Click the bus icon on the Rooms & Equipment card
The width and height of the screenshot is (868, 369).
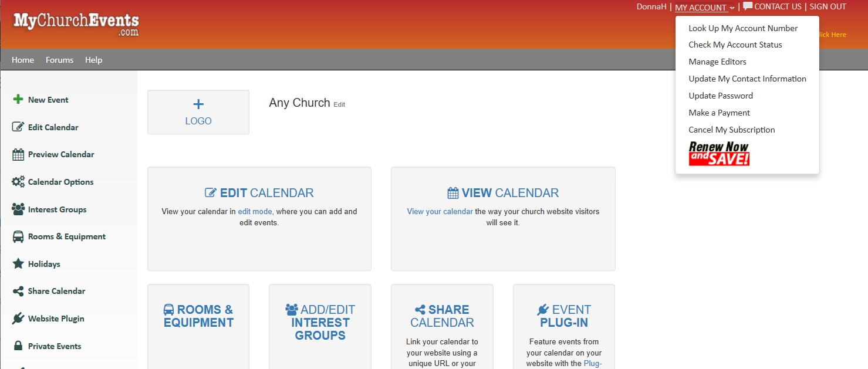(168, 310)
